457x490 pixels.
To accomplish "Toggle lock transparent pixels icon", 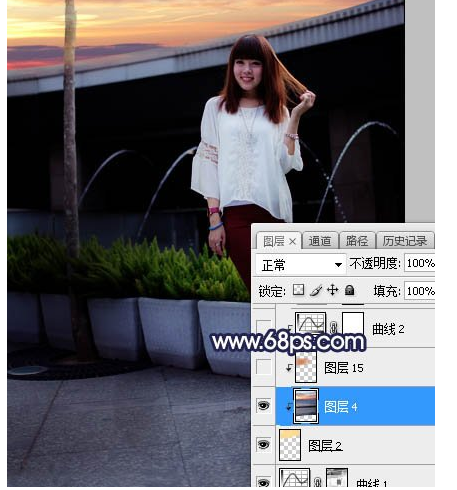I will [298, 290].
